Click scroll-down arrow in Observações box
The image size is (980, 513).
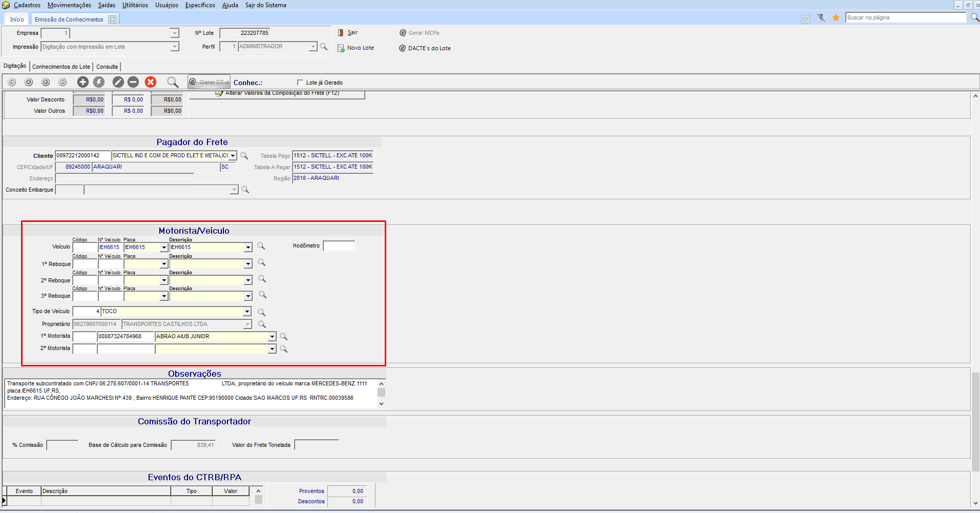(x=381, y=404)
